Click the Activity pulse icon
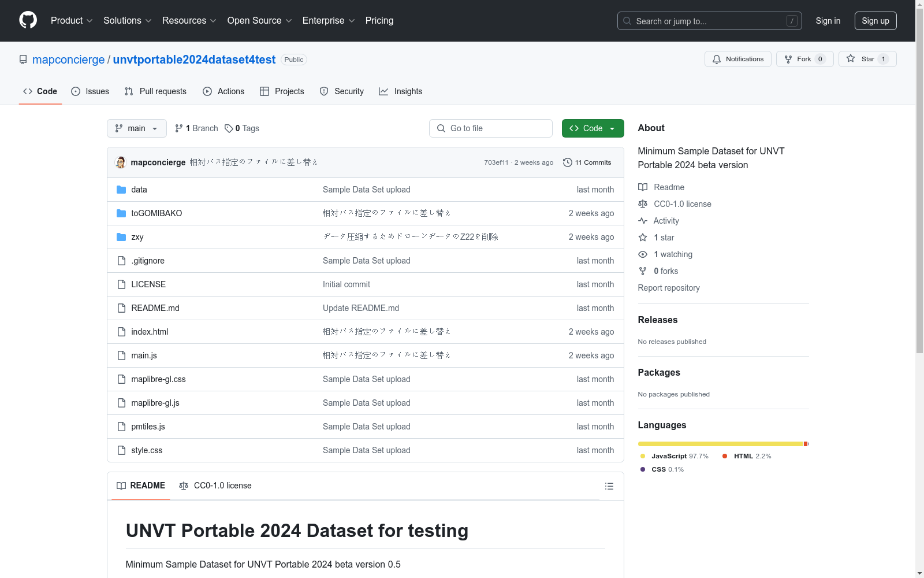The height and width of the screenshot is (578, 924). point(643,221)
